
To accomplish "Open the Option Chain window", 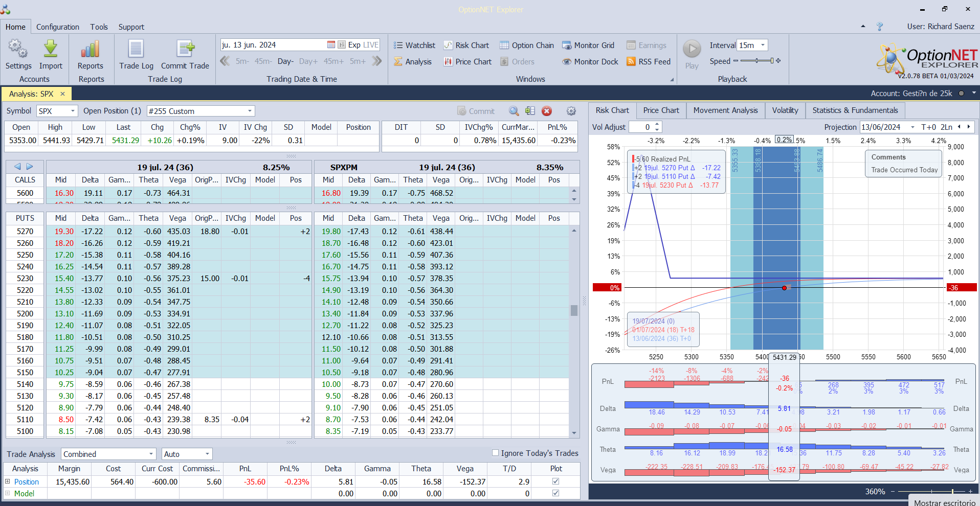I will (527, 45).
